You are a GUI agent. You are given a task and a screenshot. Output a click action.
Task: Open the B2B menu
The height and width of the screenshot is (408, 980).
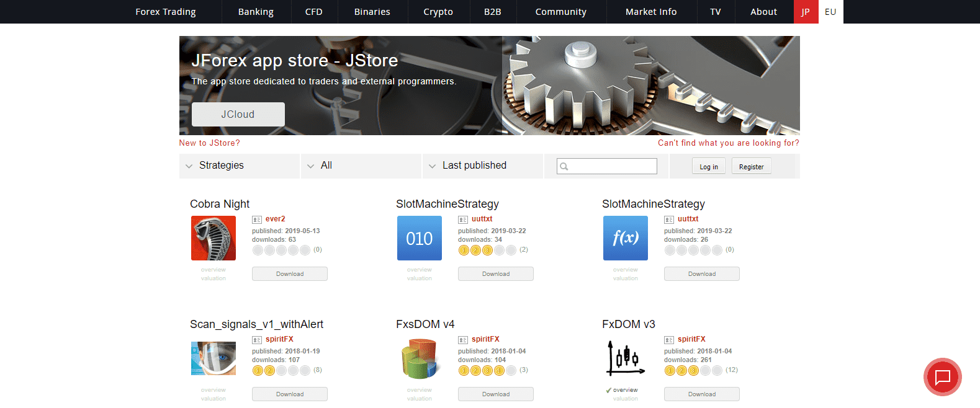click(493, 12)
